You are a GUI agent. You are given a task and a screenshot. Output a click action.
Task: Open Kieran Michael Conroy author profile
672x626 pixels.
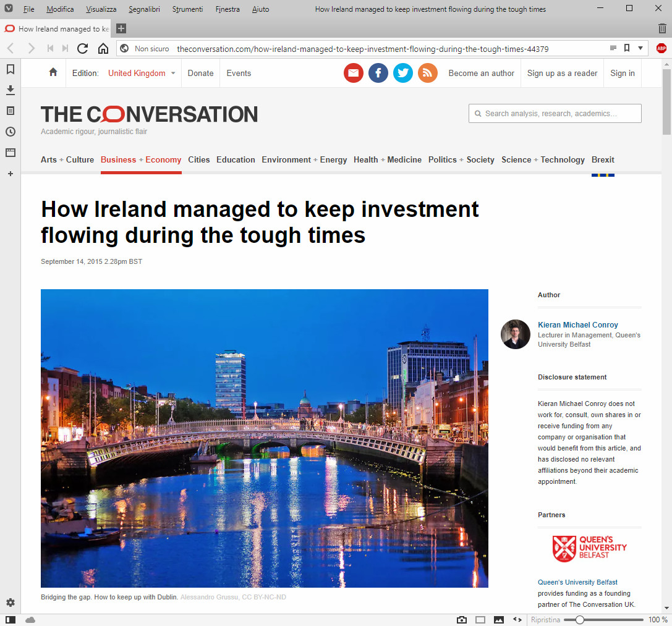tap(577, 325)
